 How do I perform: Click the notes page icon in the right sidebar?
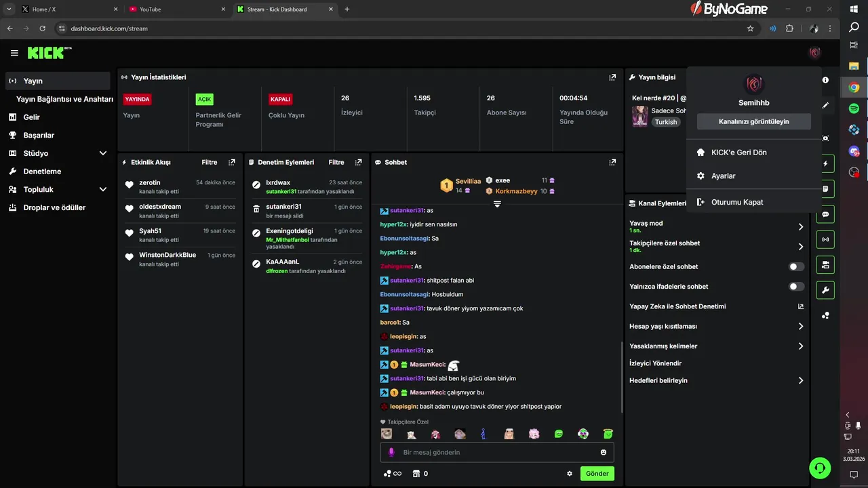point(825,189)
